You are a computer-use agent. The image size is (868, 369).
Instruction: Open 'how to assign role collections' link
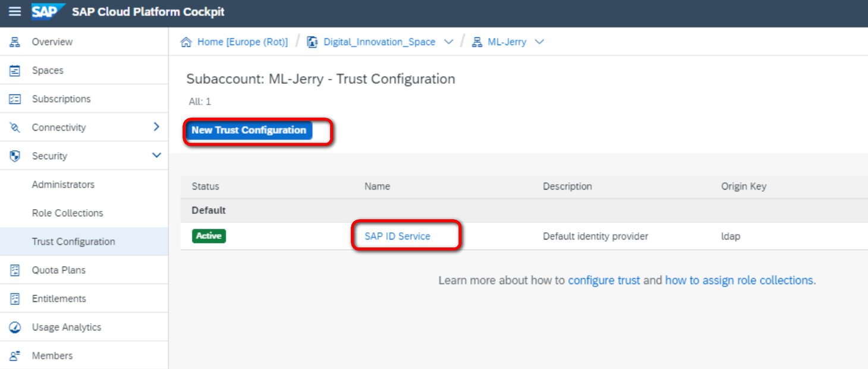click(x=739, y=280)
